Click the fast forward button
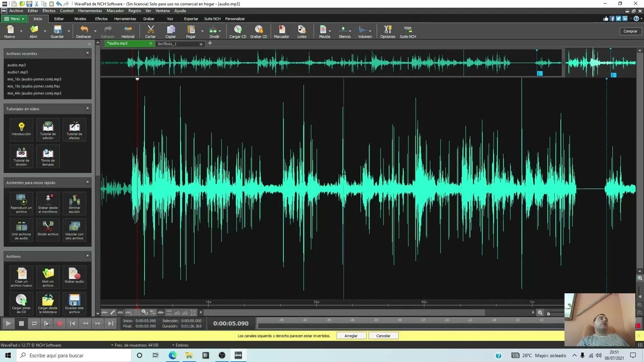Image resolution: width=644 pixels, height=362 pixels. tap(98, 323)
